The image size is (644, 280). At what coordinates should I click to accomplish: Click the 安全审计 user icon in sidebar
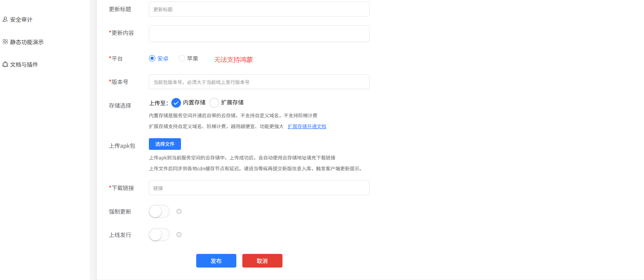[5, 19]
